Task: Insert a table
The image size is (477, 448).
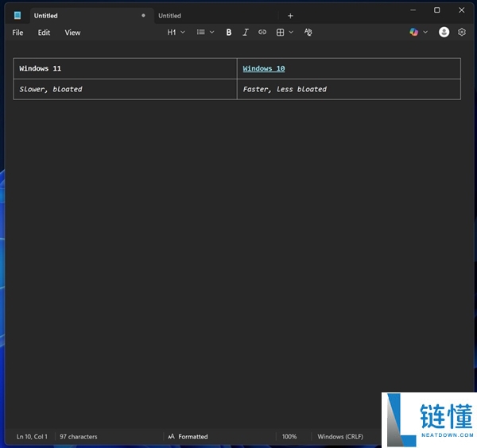Action: click(280, 33)
